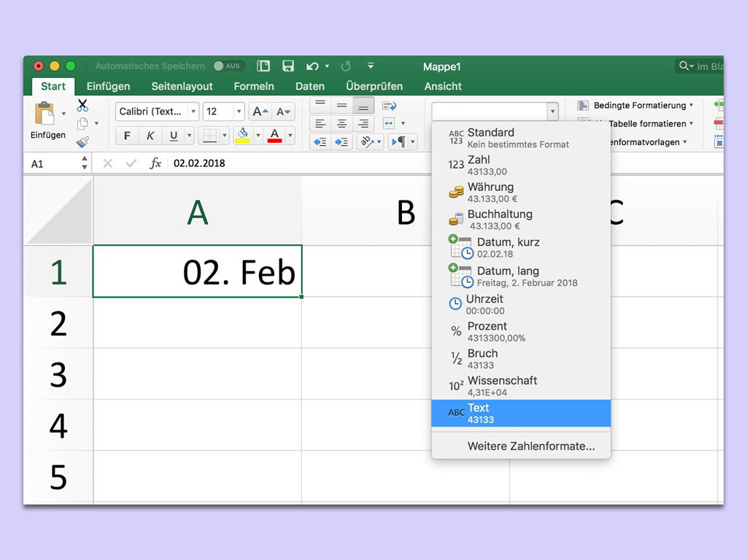747x560 pixels.
Task: Center-align text horizontally in the cell
Action: click(x=341, y=124)
